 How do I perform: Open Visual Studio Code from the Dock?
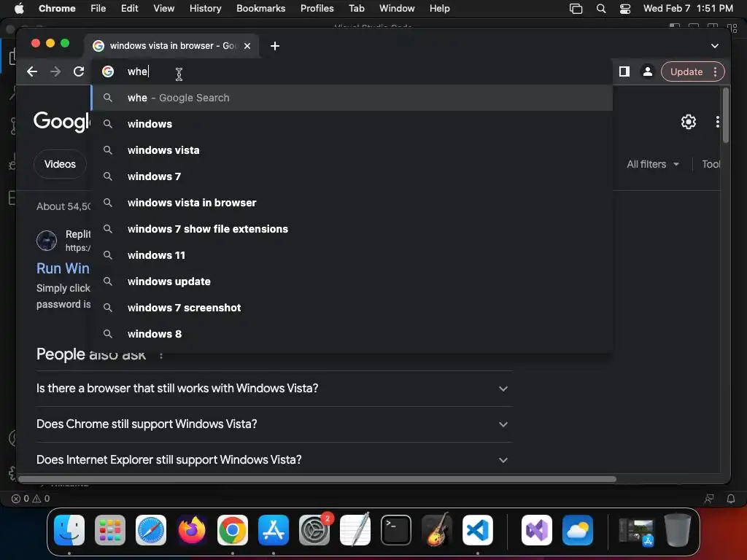477,529
